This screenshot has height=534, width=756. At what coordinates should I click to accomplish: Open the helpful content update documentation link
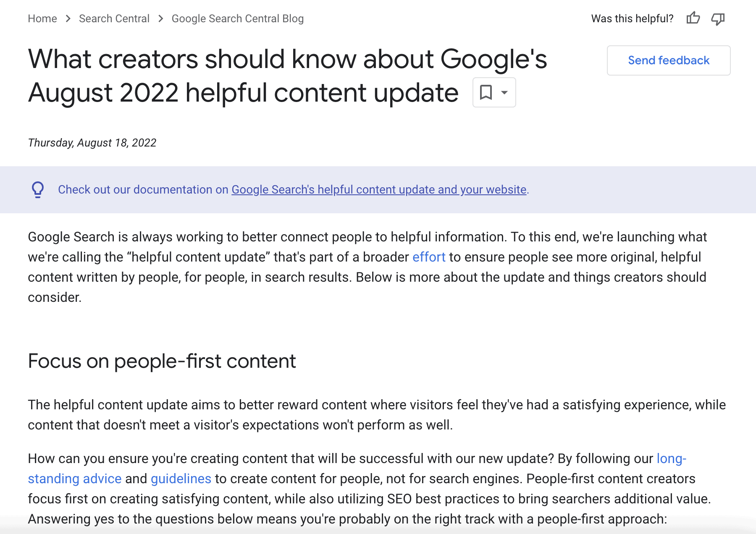[x=379, y=190]
